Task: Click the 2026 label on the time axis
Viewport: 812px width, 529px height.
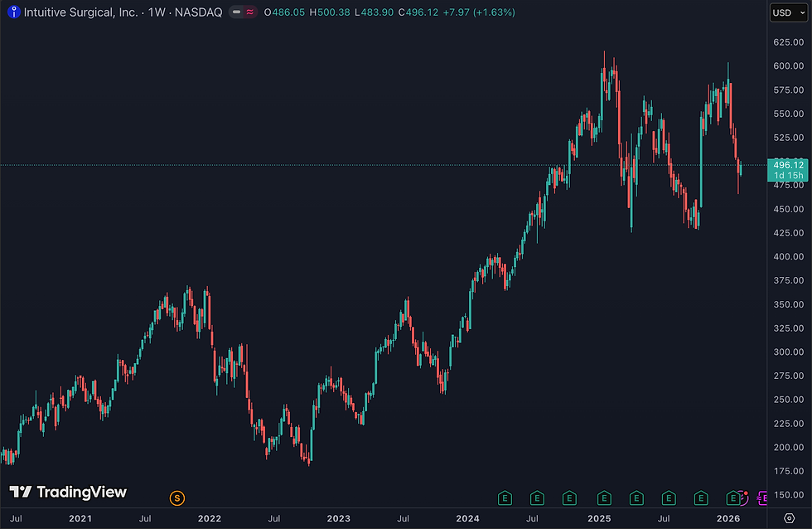Action: [728, 518]
